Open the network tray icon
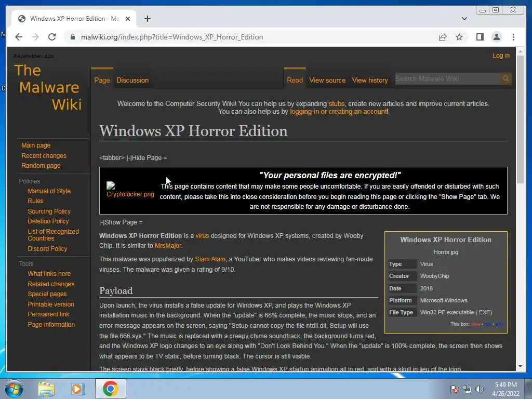Viewport: 532px width, 399px height. (467, 389)
